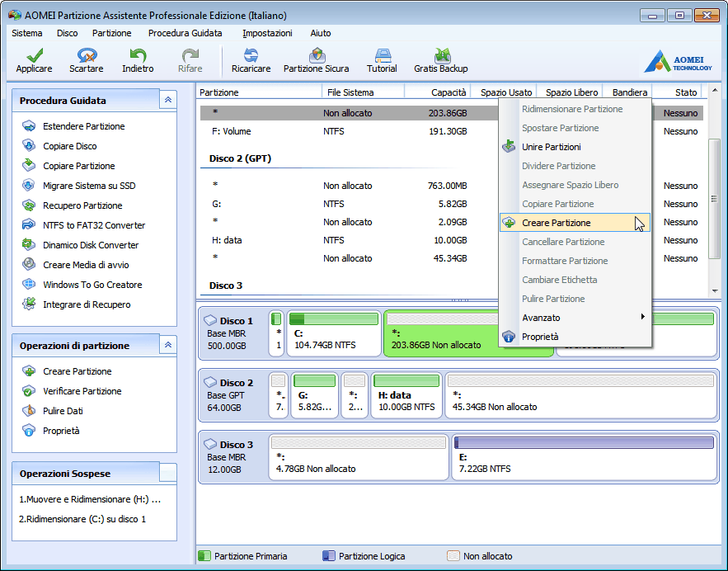Choose Creare Partizione from context menu
The height and width of the screenshot is (571, 728).
[556, 223]
